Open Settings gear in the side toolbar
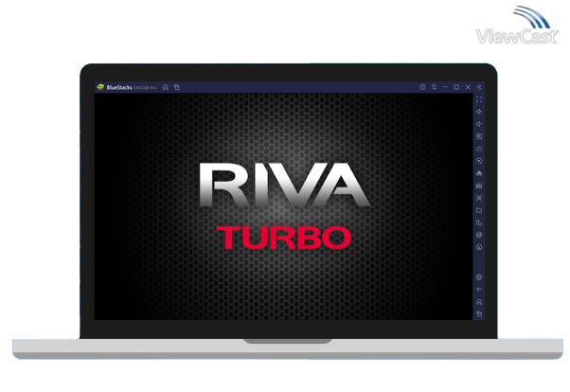 pos(479,277)
